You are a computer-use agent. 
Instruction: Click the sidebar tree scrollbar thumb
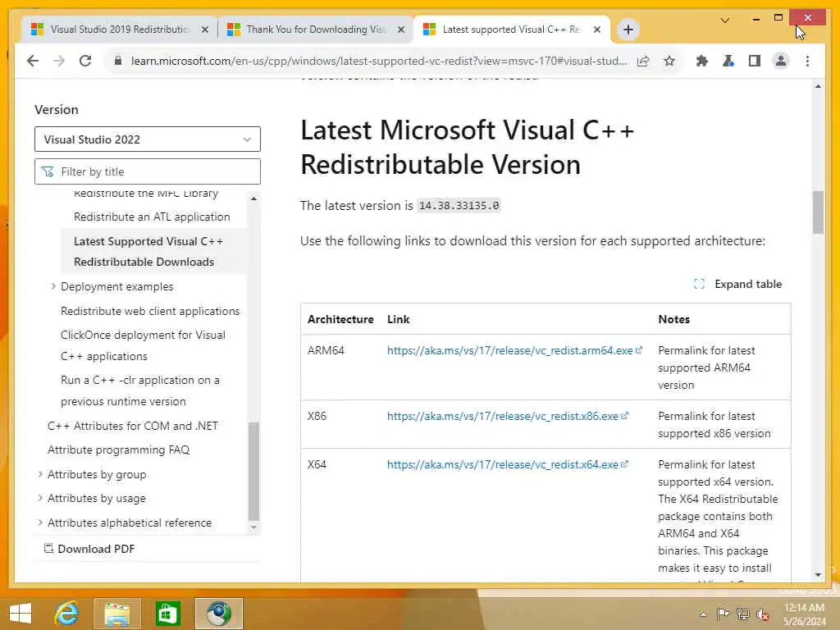pyautogui.click(x=254, y=472)
